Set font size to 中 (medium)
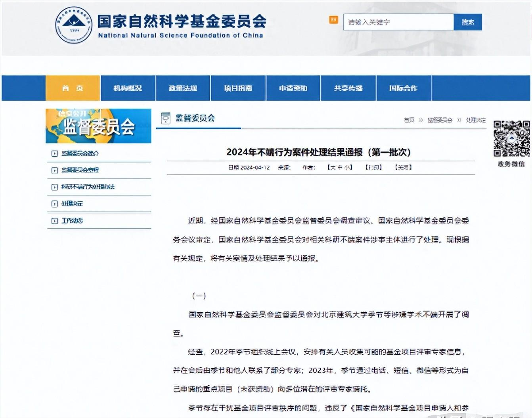This screenshot has height=418, width=532. click(340, 168)
